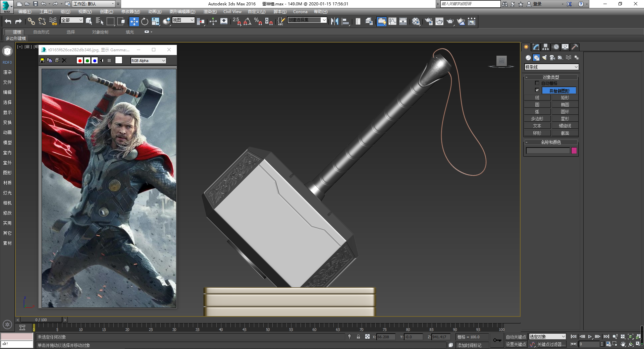
Task: Select Lights category icon
Action: (544, 58)
